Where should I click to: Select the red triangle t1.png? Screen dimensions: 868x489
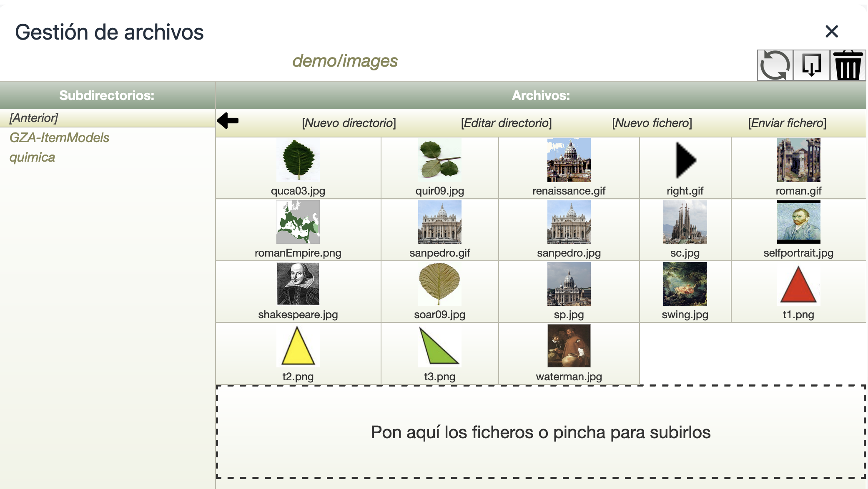(x=798, y=284)
